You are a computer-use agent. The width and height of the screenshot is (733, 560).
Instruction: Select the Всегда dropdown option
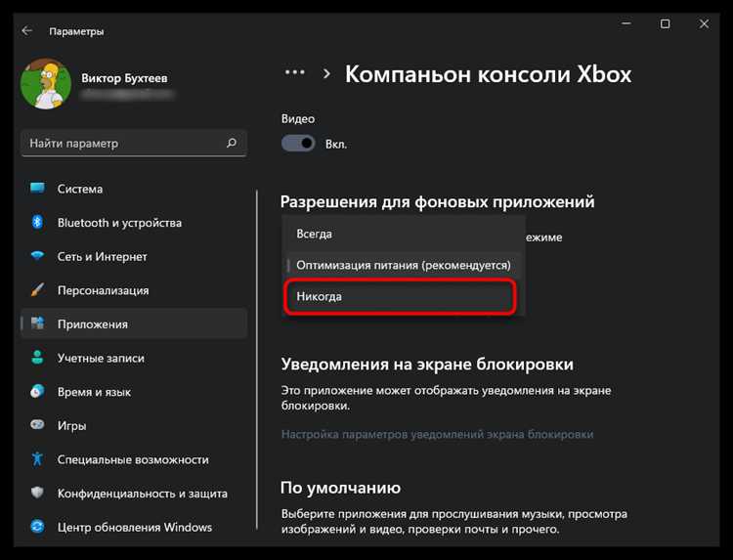point(403,234)
